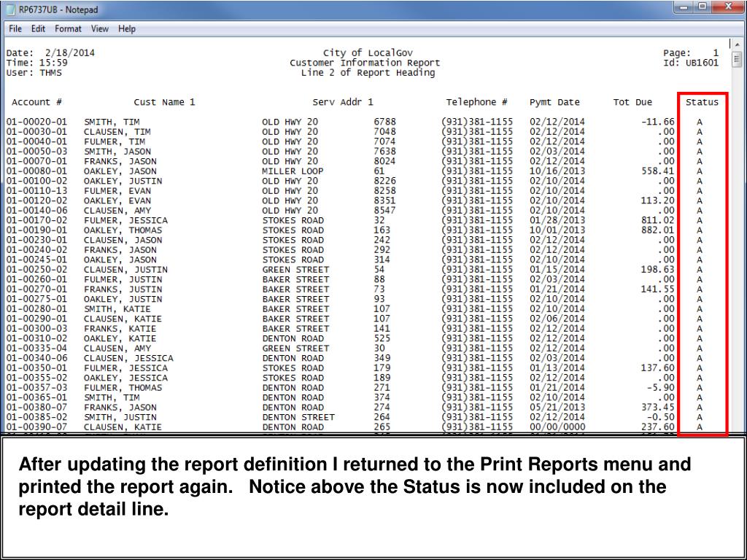Click customer name FULMER, JUSTIN
The image size is (747, 560).
point(123,279)
